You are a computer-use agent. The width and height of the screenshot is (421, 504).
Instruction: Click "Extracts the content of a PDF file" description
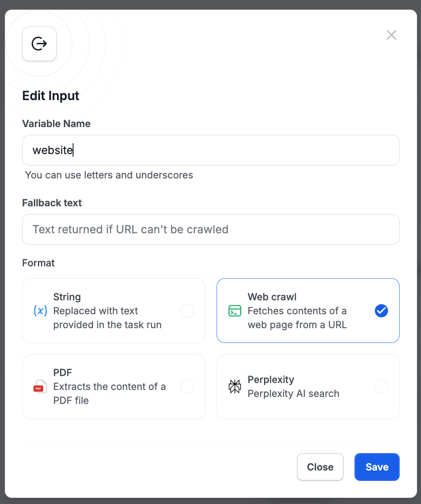109,393
